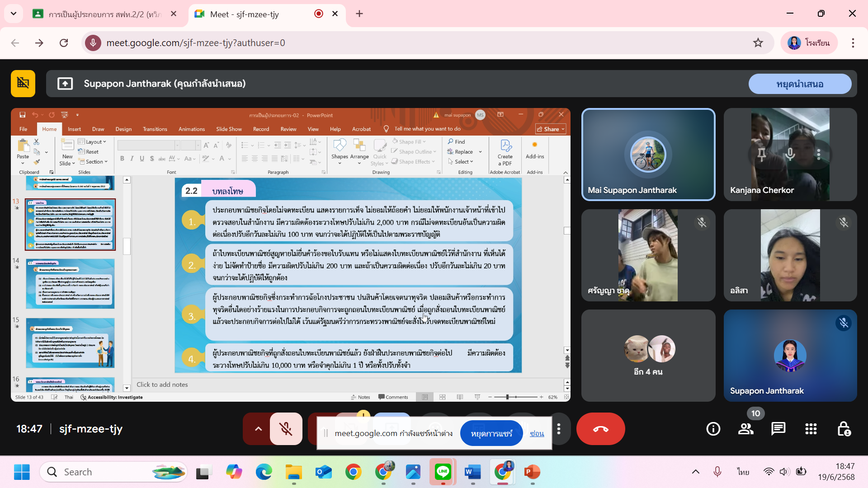The image size is (868, 488).
Task: Switch to the first browser tab (Google Sheets)
Action: 105,14
